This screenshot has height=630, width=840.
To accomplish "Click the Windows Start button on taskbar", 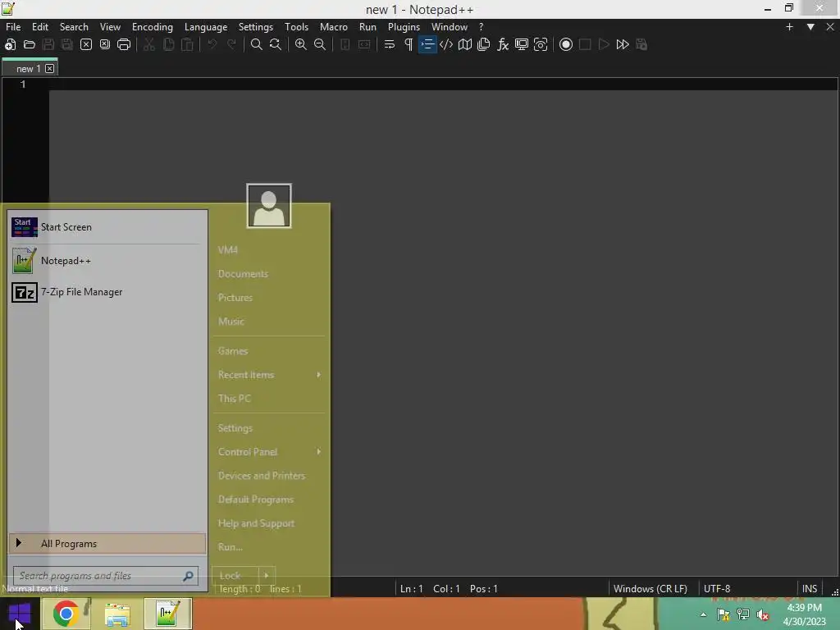I will pyautogui.click(x=20, y=614).
